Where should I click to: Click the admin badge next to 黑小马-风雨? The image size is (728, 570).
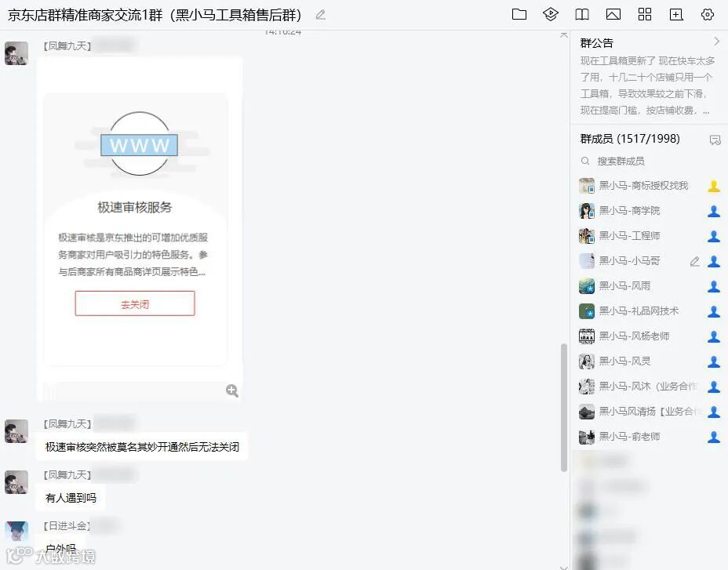click(x=714, y=286)
